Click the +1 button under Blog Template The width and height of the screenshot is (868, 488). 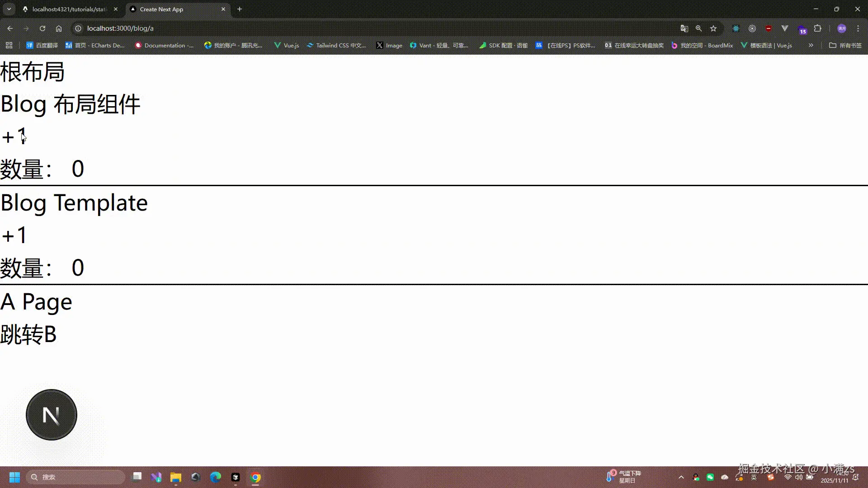click(x=14, y=235)
